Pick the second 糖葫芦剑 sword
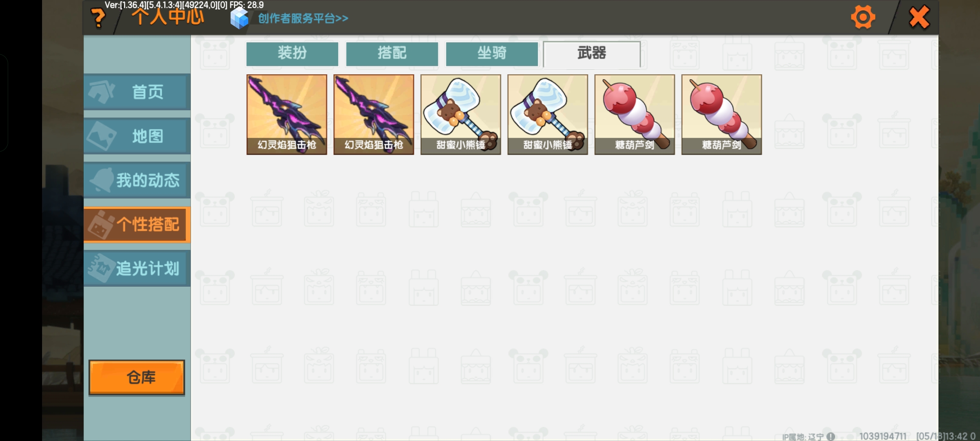Image resolution: width=980 pixels, height=441 pixels. pos(722,114)
